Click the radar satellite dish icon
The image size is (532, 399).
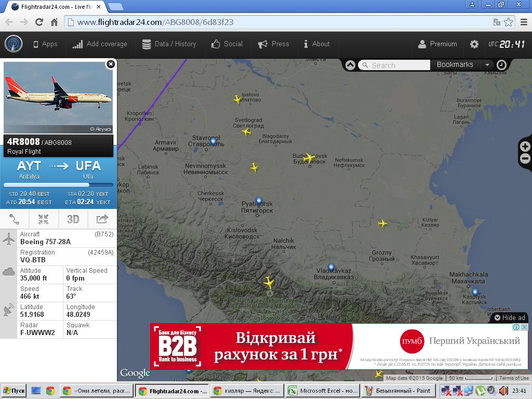pyautogui.click(x=8, y=310)
